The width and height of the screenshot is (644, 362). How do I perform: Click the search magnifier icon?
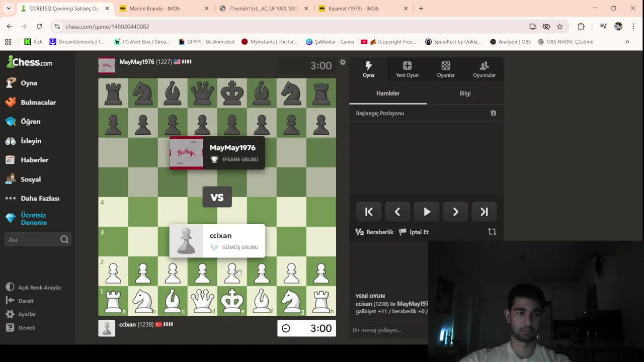coord(64,240)
